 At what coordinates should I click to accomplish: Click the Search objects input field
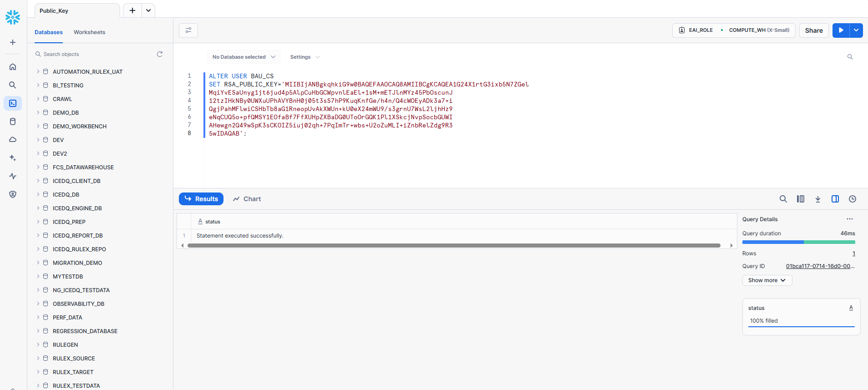(96, 54)
